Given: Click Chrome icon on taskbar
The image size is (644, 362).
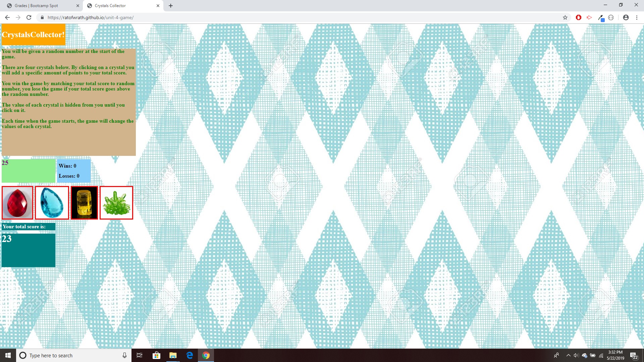Looking at the screenshot, I should (x=206, y=355).
